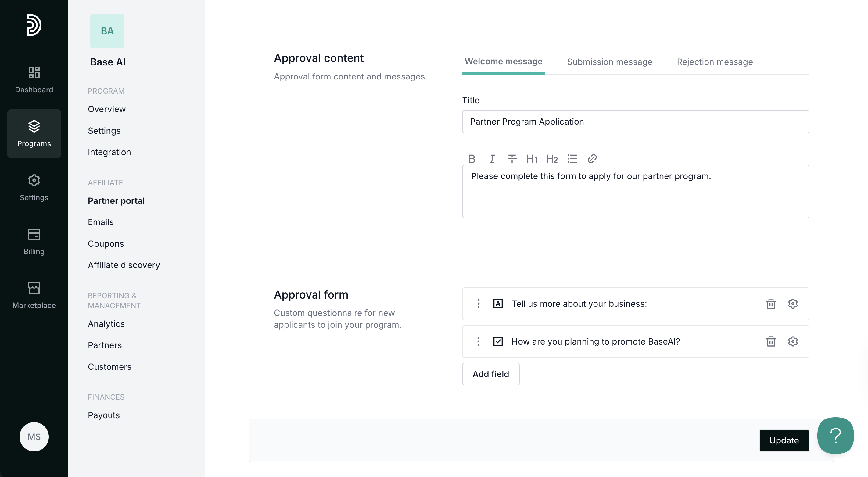Open Affiliate discovery in sidebar

[124, 265]
